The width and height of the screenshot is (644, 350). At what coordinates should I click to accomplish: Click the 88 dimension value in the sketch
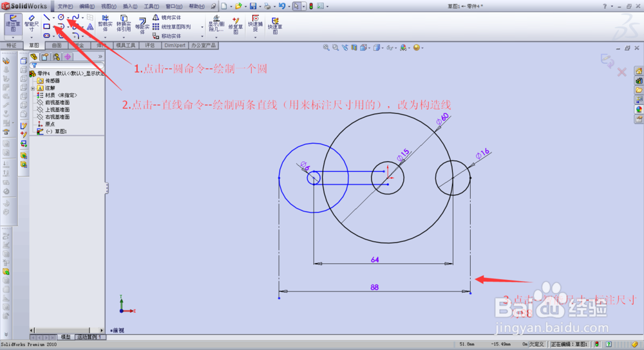point(374,287)
